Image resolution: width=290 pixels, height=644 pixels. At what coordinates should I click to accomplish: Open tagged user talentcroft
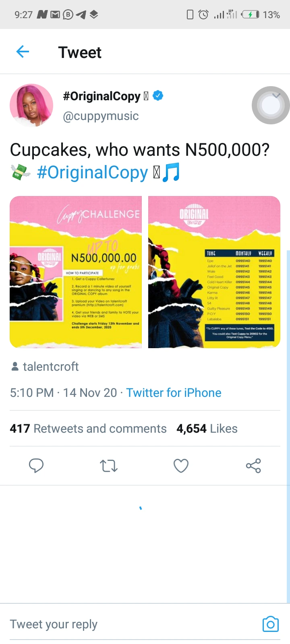[51, 366]
